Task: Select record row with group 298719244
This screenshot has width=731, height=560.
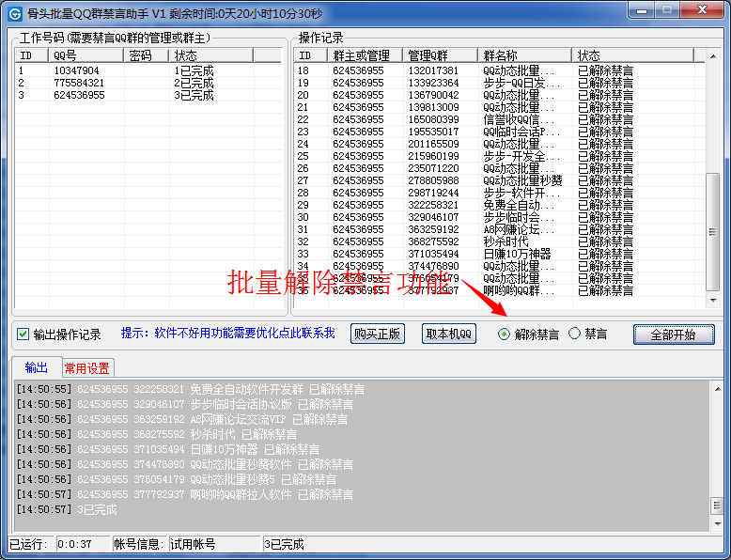Action: [500, 193]
